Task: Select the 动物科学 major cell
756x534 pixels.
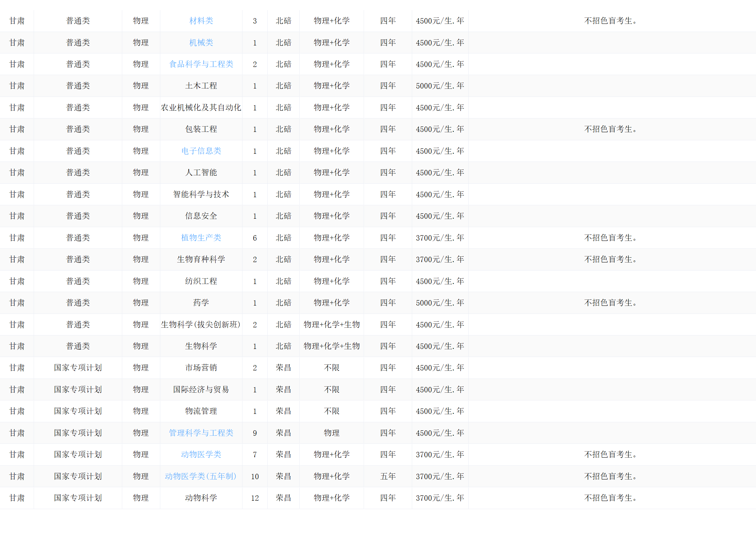Action: coord(201,498)
